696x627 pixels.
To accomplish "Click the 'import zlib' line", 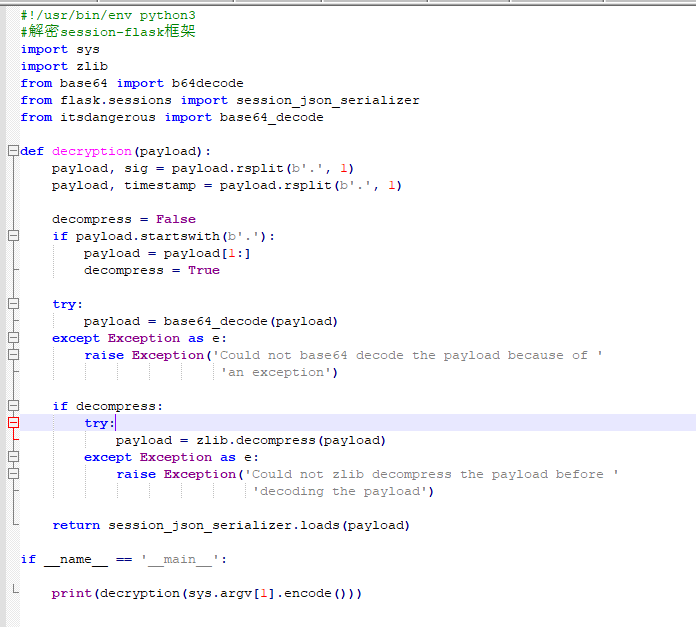I will (x=64, y=66).
